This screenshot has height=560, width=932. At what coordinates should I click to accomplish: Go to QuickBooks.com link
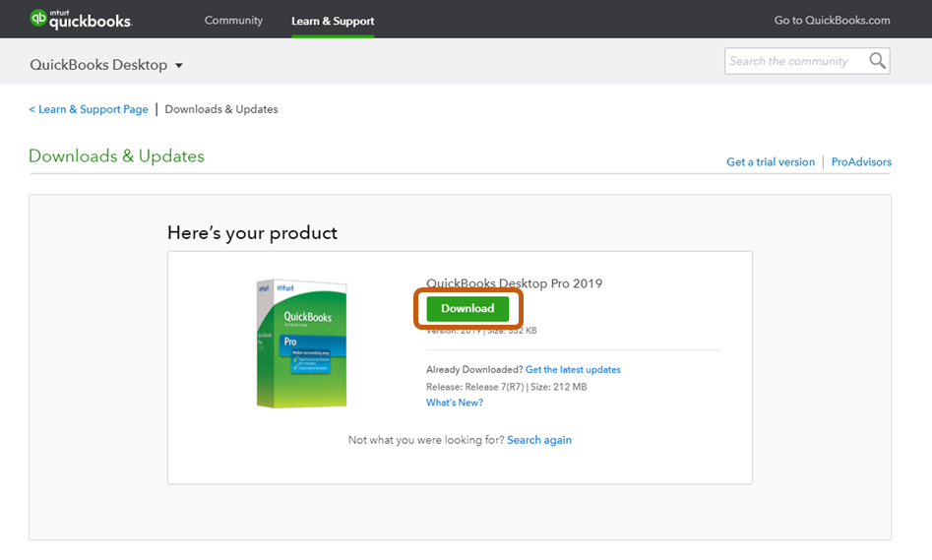tap(833, 21)
